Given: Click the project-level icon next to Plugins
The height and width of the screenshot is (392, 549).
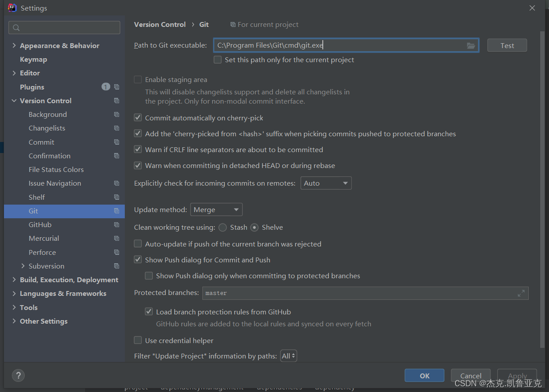Looking at the screenshot, I should 116,87.
